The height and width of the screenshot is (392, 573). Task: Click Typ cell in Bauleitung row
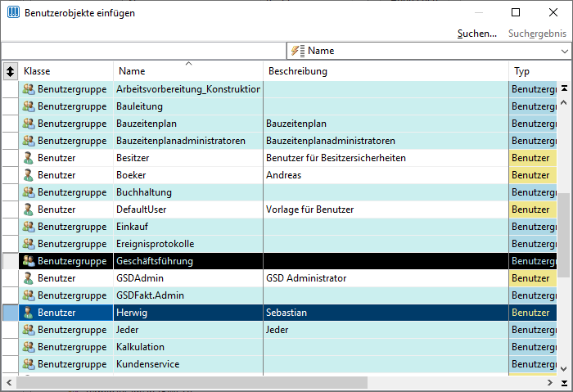pyautogui.click(x=533, y=106)
